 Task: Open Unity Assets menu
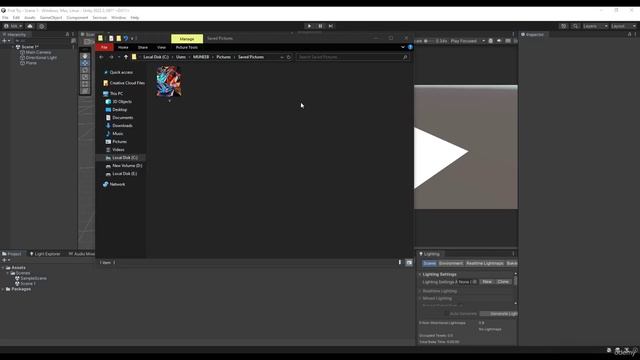tap(30, 18)
